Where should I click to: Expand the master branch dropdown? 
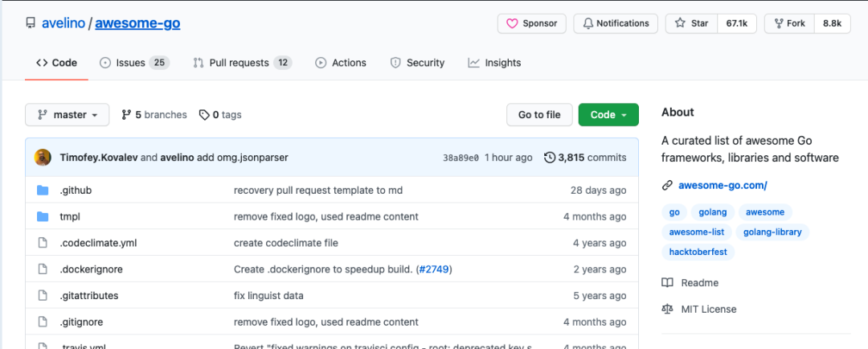[x=67, y=115]
